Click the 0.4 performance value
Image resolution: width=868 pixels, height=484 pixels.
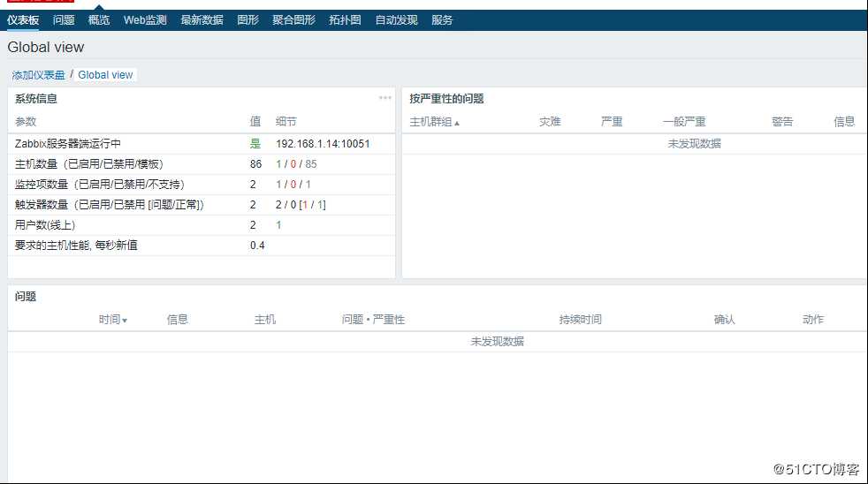(257, 246)
